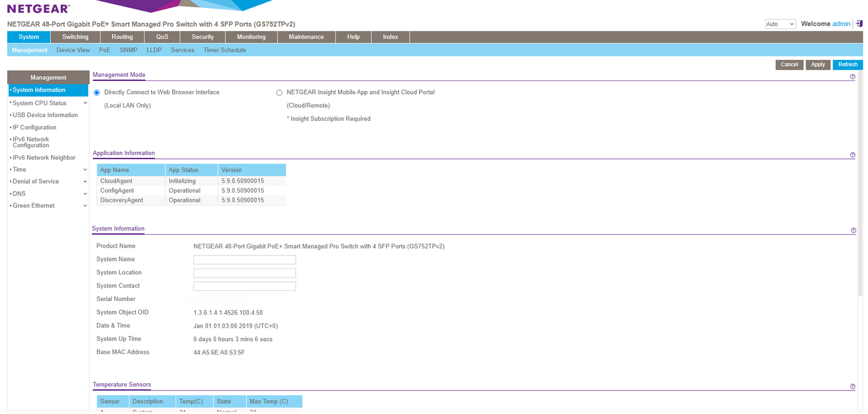The width and height of the screenshot is (868, 414).
Task: Click the State column header
Action: click(230, 402)
